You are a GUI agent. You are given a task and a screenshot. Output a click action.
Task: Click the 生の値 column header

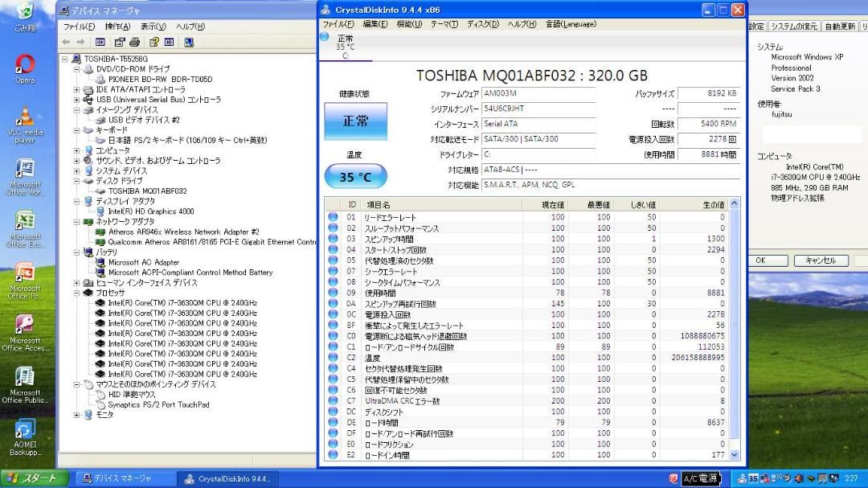click(x=694, y=205)
